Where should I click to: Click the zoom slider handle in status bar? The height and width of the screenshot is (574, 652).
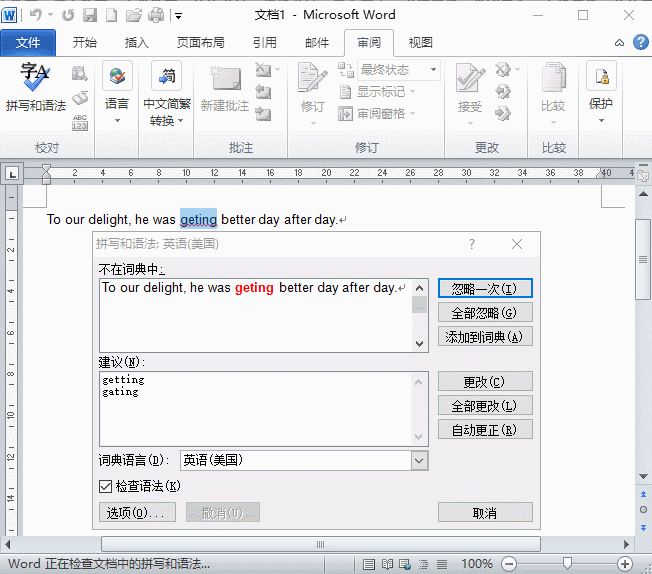[x=567, y=564]
